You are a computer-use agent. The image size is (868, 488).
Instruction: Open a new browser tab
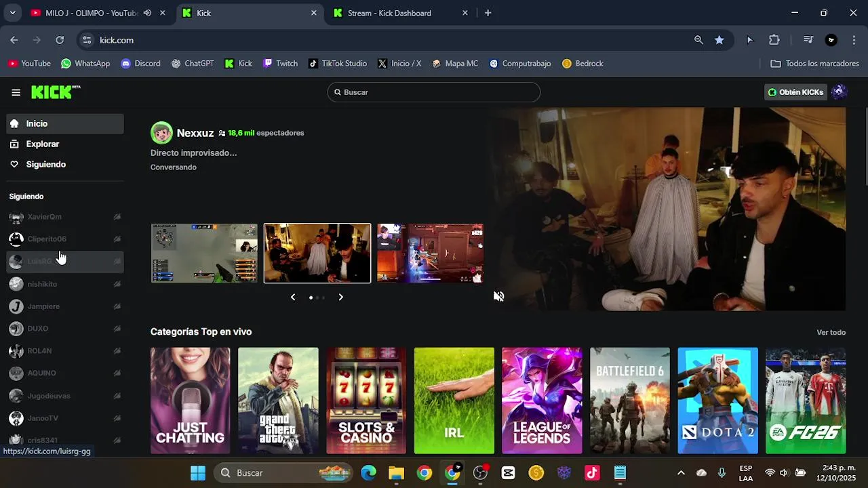click(x=488, y=13)
